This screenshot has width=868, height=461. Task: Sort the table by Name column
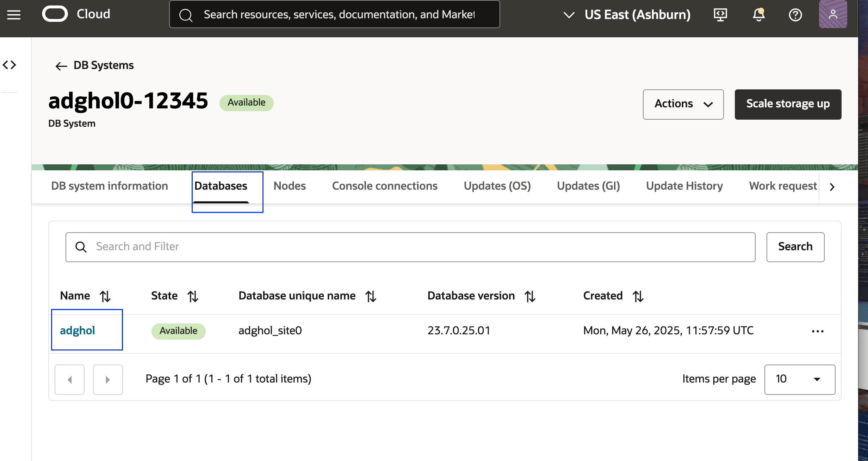click(x=105, y=296)
